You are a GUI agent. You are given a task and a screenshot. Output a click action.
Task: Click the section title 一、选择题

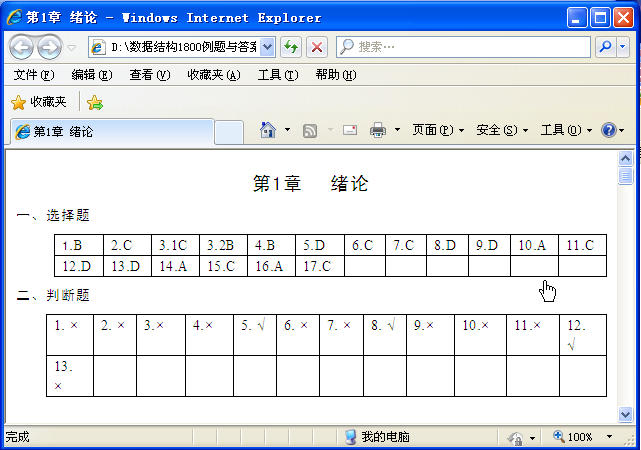click(53, 215)
